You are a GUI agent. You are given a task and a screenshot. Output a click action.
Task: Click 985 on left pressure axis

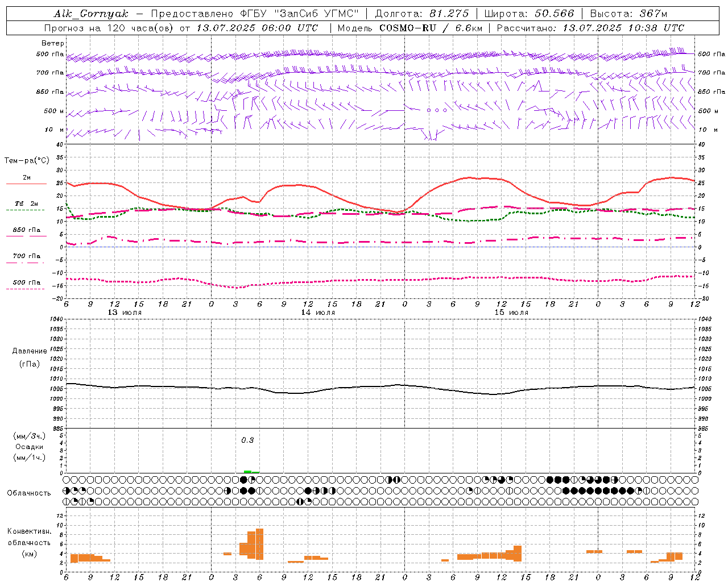[x=58, y=429]
